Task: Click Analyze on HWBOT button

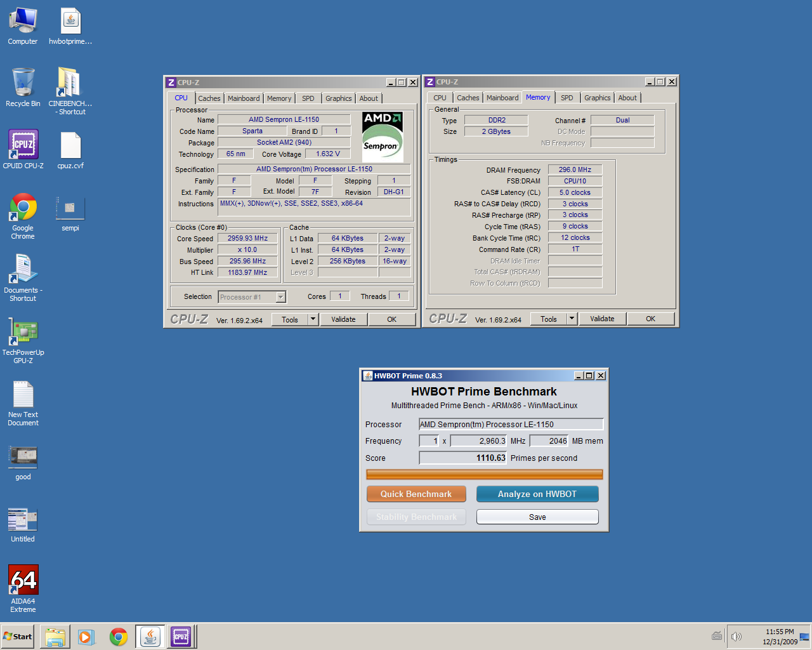Action: tap(537, 494)
